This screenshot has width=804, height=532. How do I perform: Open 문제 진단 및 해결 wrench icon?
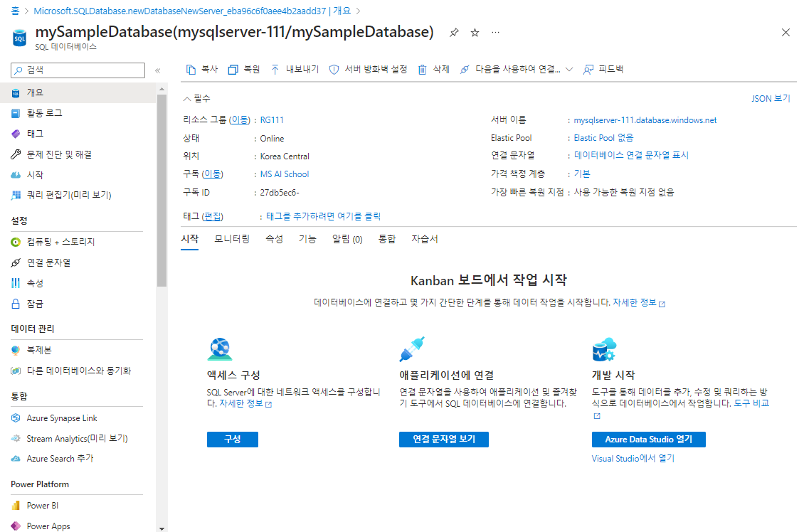click(x=16, y=154)
